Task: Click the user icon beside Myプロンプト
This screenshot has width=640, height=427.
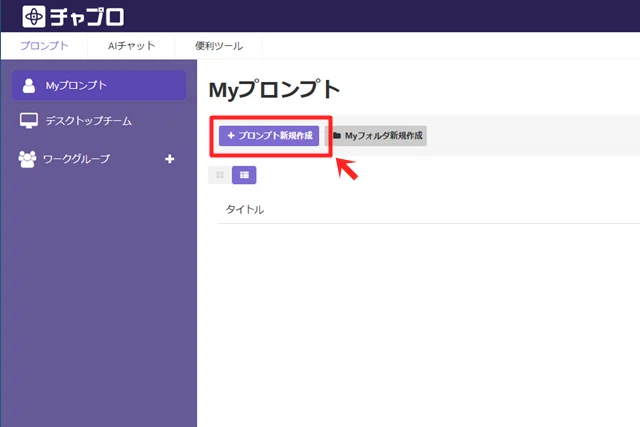Action: tap(29, 85)
